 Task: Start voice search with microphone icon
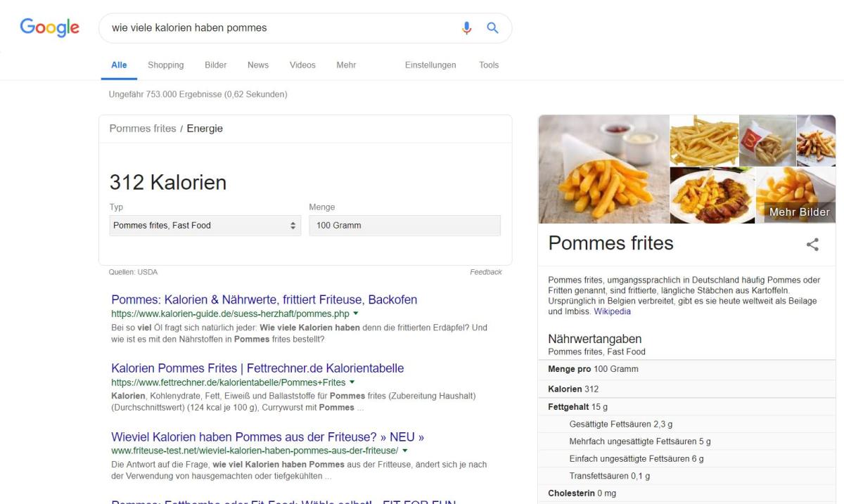[467, 28]
